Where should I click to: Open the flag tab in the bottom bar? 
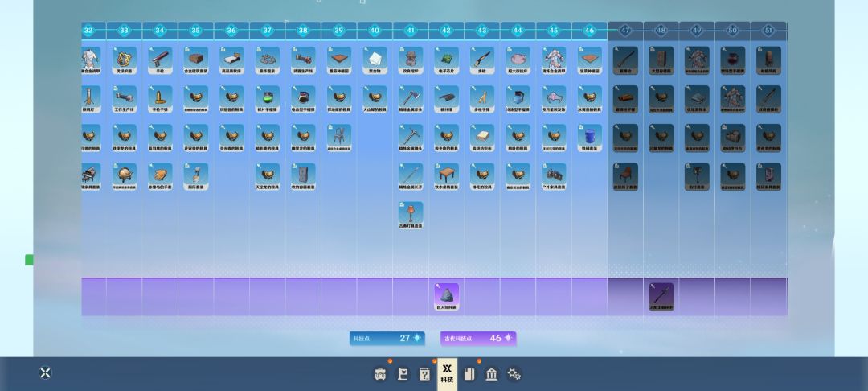pyautogui.click(x=403, y=374)
